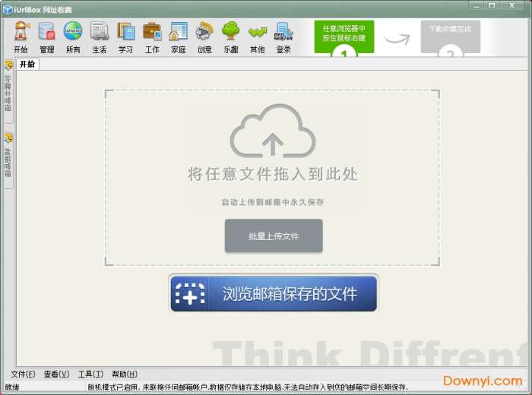This screenshot has width=532, height=395.
Task: Select the 工作 briefcase icon
Action: [x=152, y=37]
